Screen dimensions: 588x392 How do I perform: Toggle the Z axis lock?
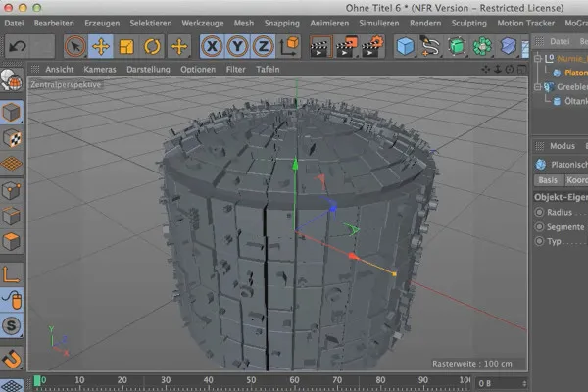pyautogui.click(x=262, y=46)
